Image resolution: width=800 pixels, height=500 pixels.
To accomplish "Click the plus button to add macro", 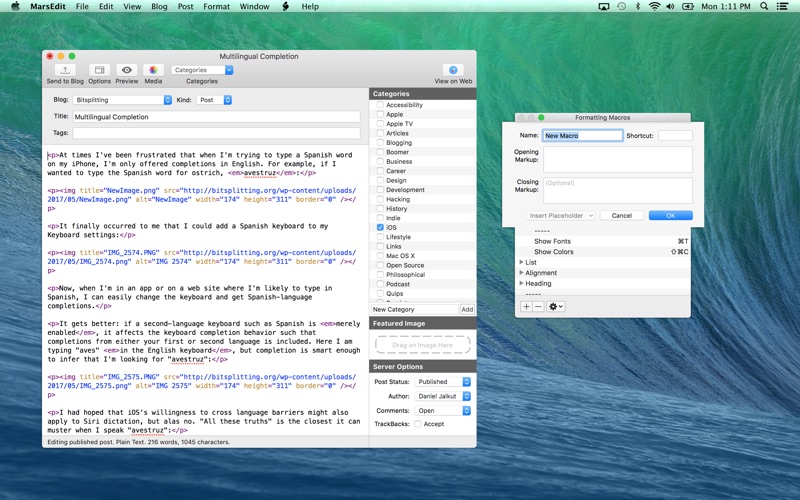I will pos(526,307).
